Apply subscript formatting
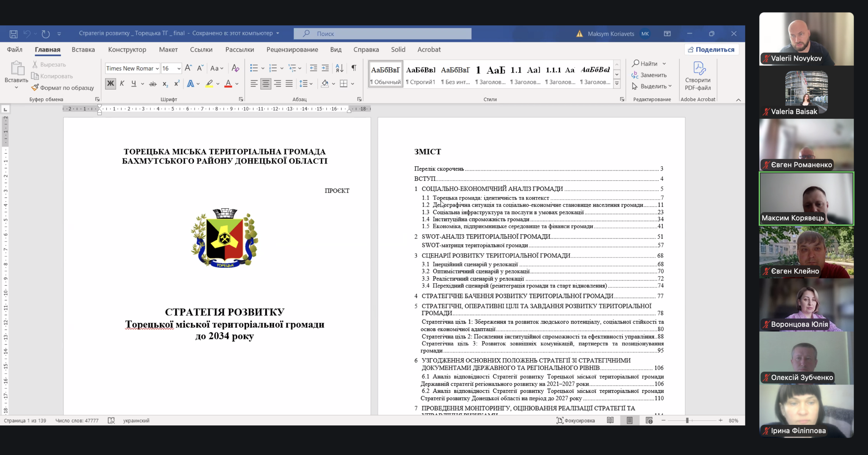This screenshot has height=455, width=868. (x=165, y=83)
